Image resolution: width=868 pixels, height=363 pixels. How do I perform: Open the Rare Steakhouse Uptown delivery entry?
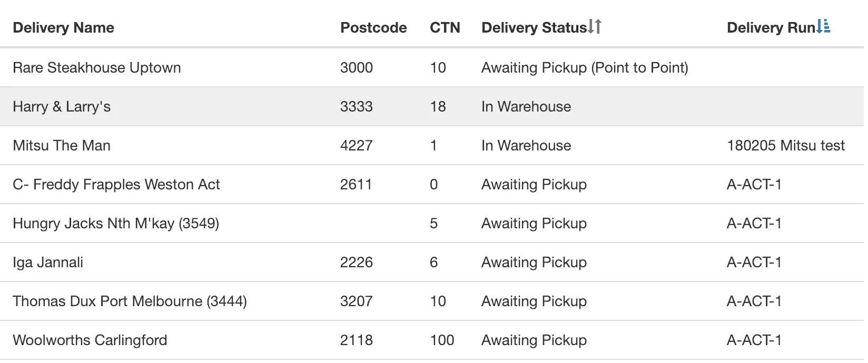[97, 67]
